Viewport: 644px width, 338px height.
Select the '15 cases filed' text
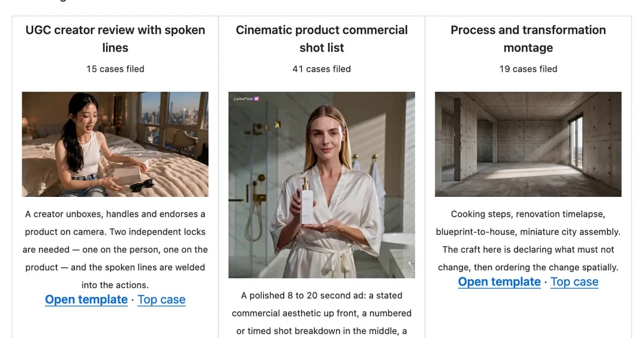tap(115, 69)
